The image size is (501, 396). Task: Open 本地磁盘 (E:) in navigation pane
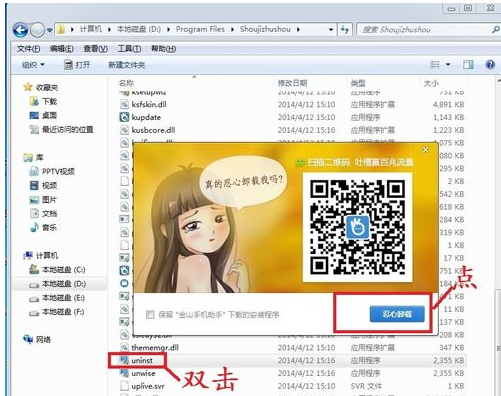click(x=57, y=298)
